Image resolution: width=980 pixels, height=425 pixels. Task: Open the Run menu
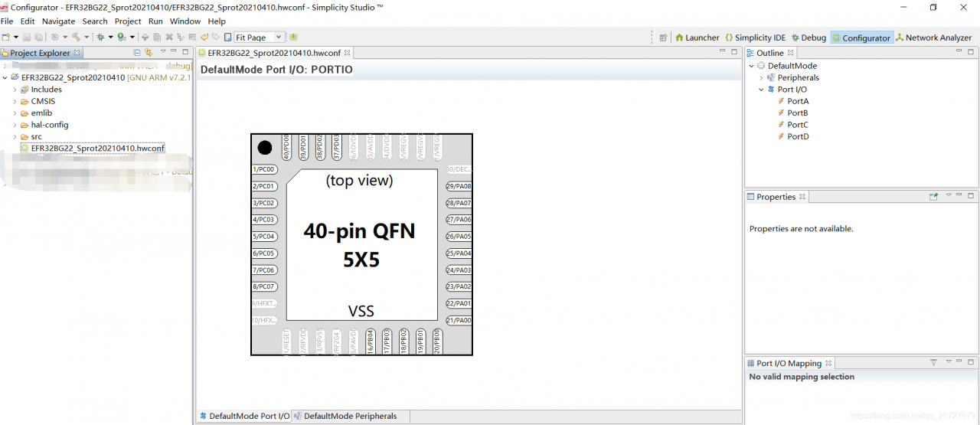(155, 21)
